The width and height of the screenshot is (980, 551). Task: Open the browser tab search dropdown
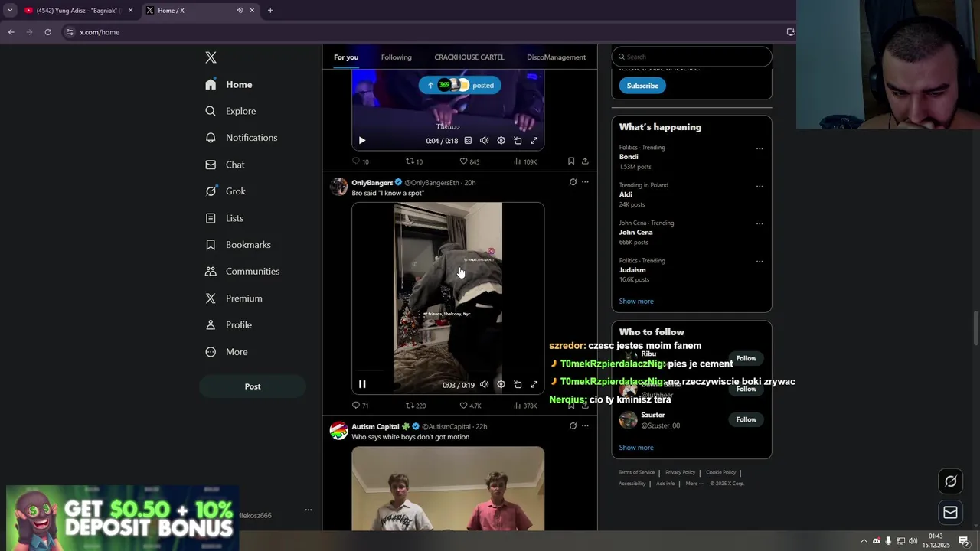[10, 10]
